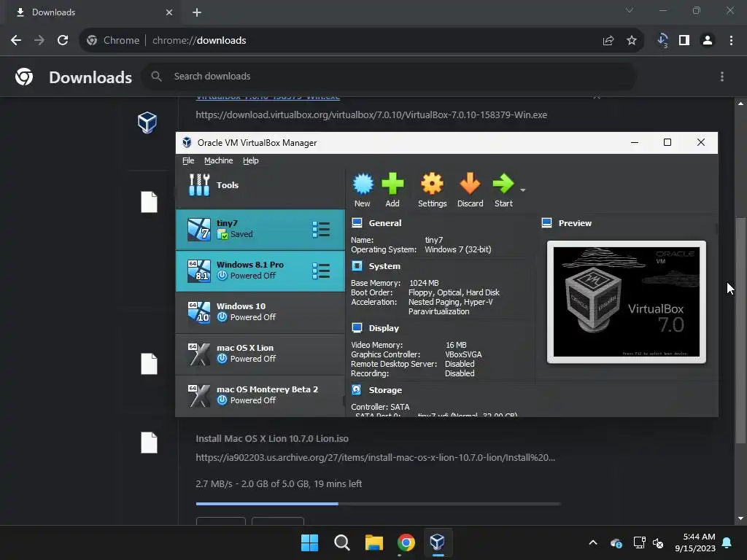Image resolution: width=747 pixels, height=560 pixels.
Task: Open Windows Start menu on taskbar
Action: (309, 542)
